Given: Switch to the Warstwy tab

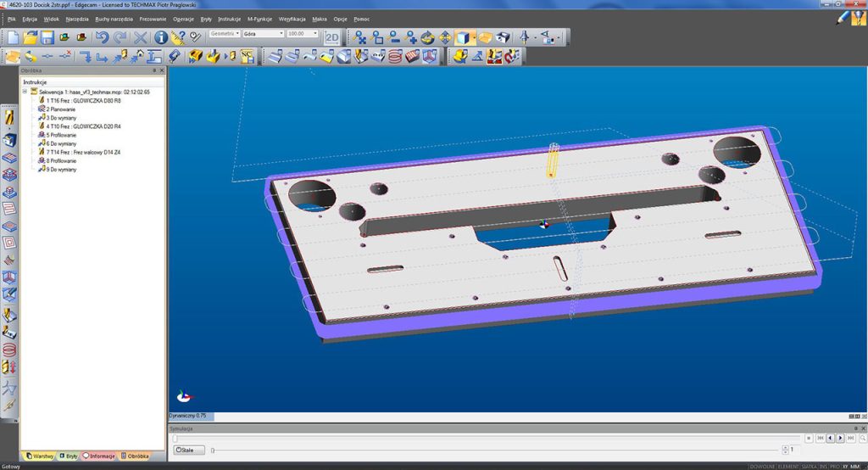Looking at the screenshot, I should click(x=40, y=456).
